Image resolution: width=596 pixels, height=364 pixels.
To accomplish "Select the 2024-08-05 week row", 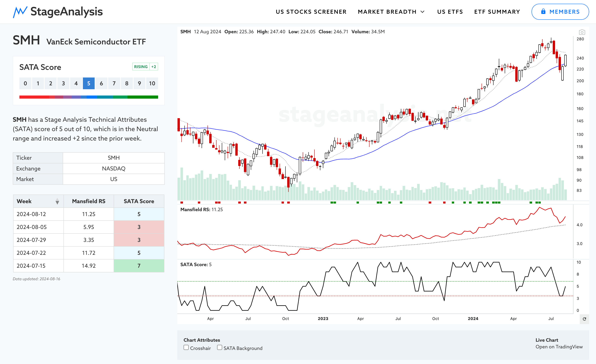I will (89, 227).
